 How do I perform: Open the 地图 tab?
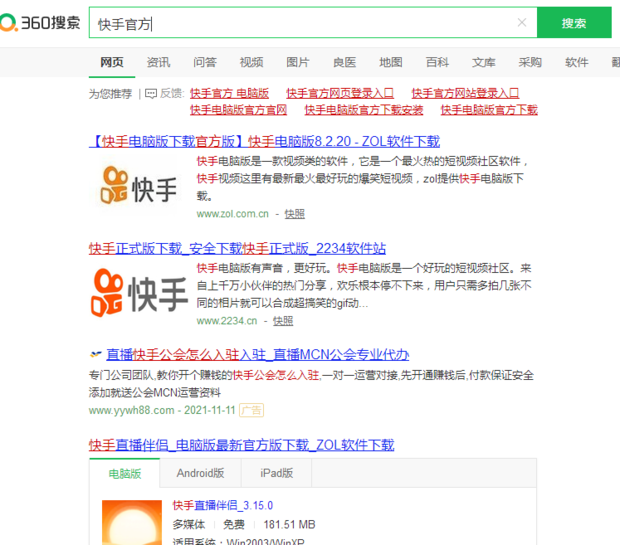(x=391, y=62)
